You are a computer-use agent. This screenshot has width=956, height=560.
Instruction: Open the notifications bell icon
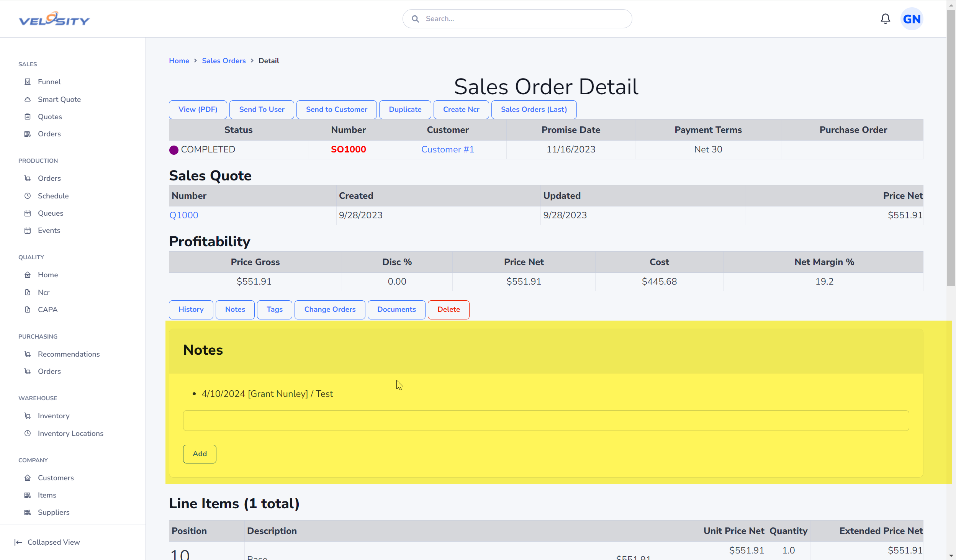pyautogui.click(x=885, y=19)
